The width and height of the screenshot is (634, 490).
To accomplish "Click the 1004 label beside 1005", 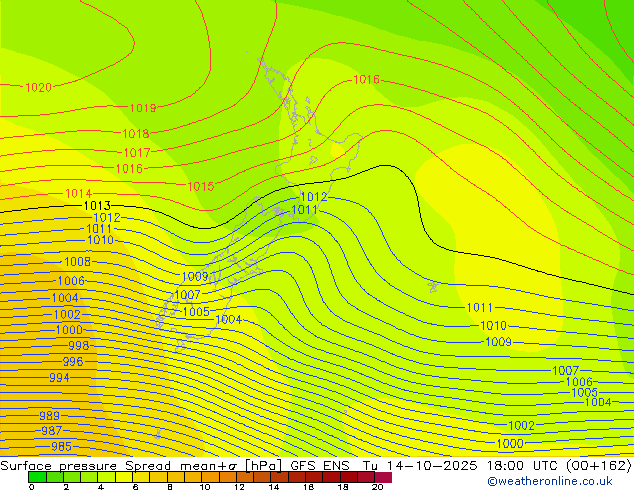I will pyautogui.click(x=228, y=320).
